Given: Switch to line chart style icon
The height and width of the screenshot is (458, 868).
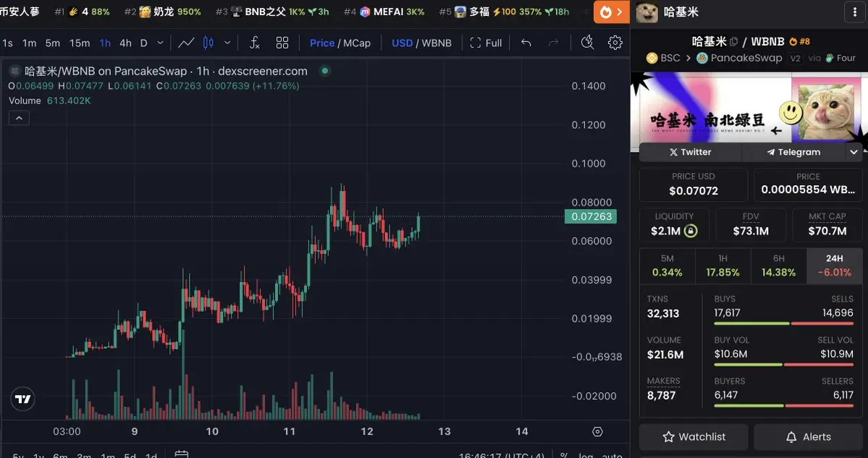Looking at the screenshot, I should tap(186, 43).
